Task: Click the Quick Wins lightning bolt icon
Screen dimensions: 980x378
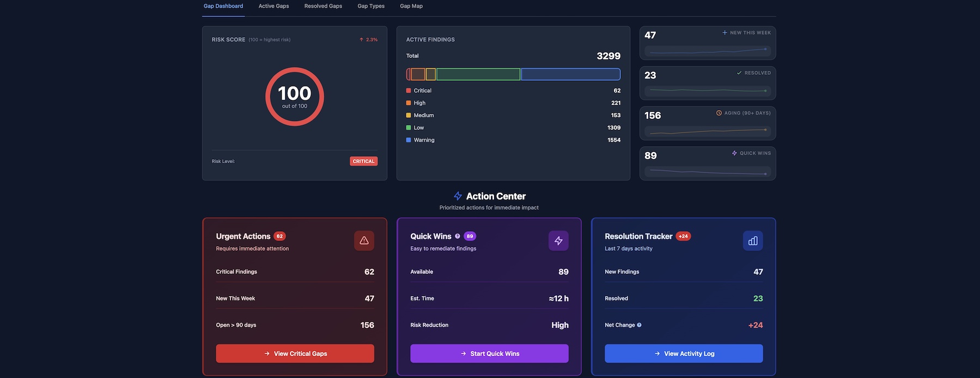Action: point(558,241)
